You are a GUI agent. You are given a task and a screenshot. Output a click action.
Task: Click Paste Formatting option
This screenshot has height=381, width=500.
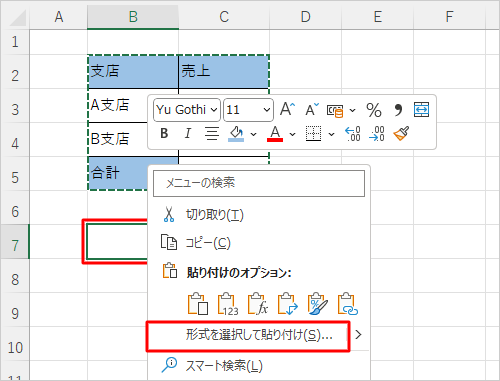coord(318,304)
